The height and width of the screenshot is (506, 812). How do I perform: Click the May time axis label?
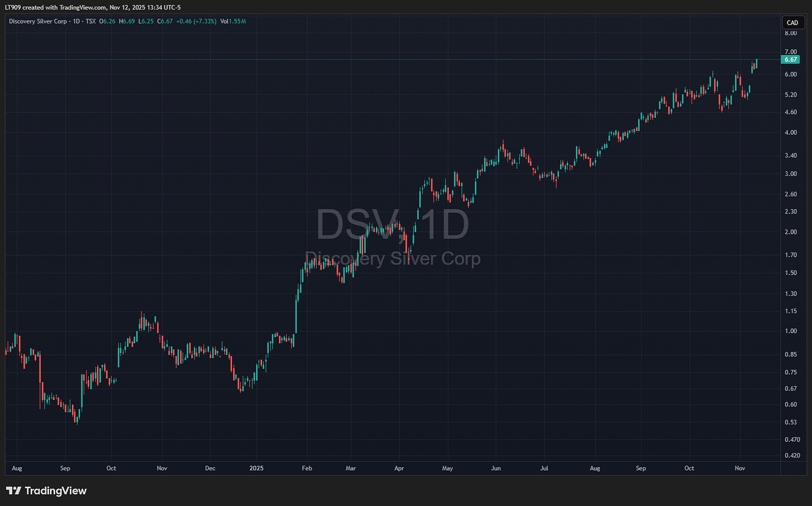point(447,469)
